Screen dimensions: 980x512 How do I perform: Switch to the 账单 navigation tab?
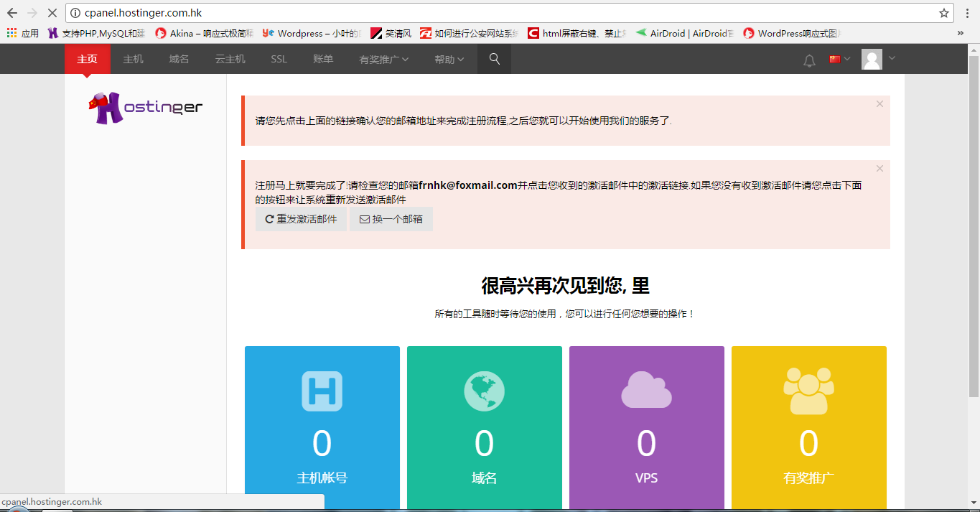[x=323, y=59]
